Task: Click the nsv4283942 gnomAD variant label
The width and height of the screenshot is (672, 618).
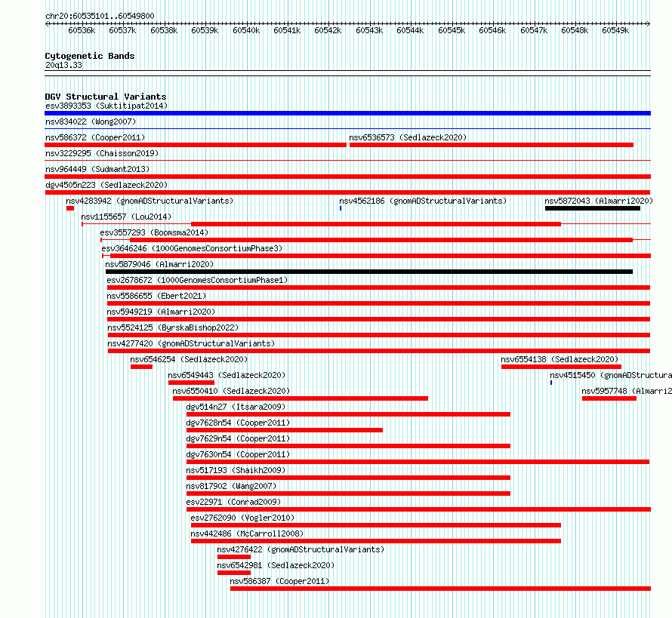Action: (150, 201)
